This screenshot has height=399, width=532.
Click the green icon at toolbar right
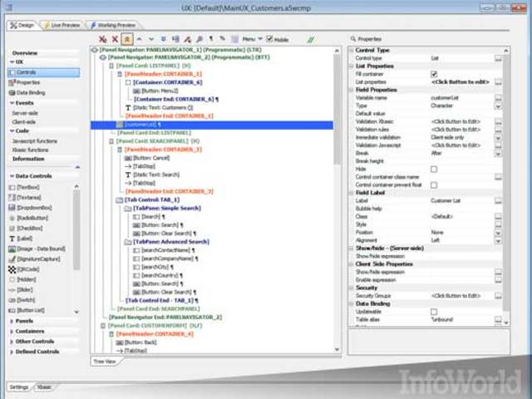(x=310, y=40)
